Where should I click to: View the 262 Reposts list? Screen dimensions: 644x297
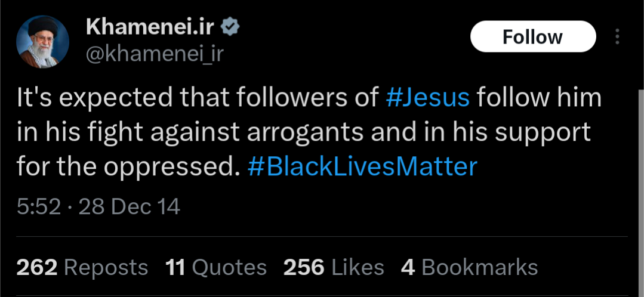pos(82,267)
